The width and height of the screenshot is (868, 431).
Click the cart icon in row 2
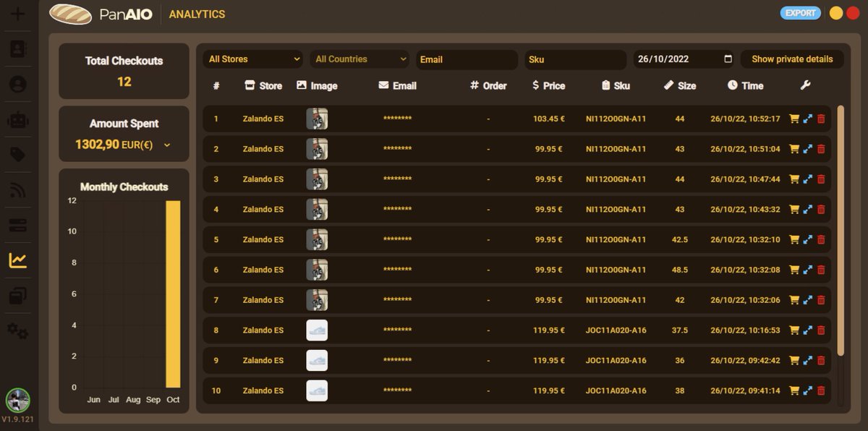coord(794,149)
